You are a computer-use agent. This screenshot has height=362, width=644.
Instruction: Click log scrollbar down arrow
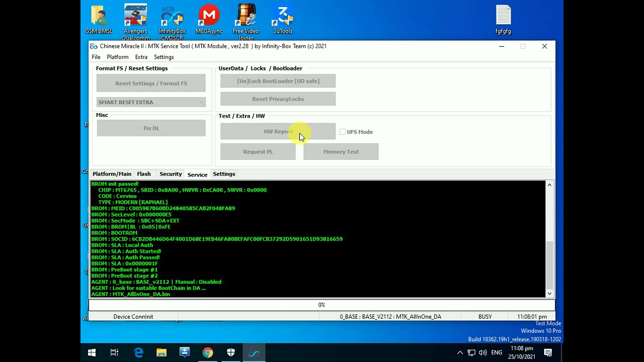click(549, 294)
